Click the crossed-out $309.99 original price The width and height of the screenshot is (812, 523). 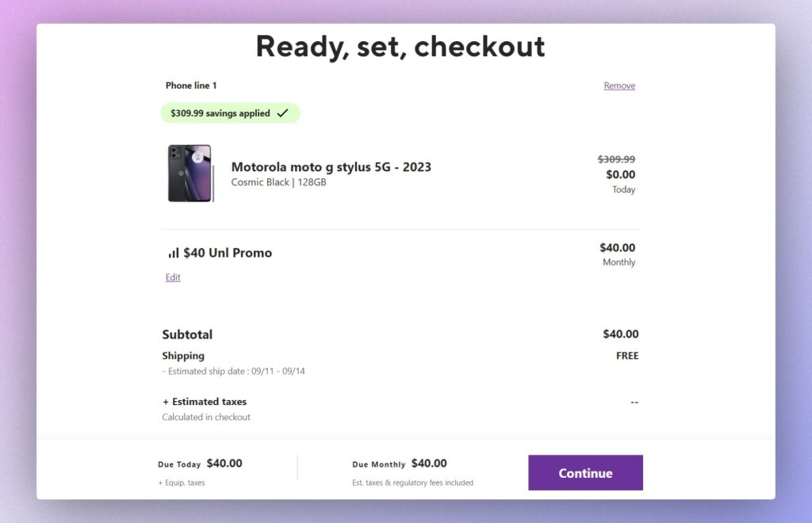[x=616, y=158]
